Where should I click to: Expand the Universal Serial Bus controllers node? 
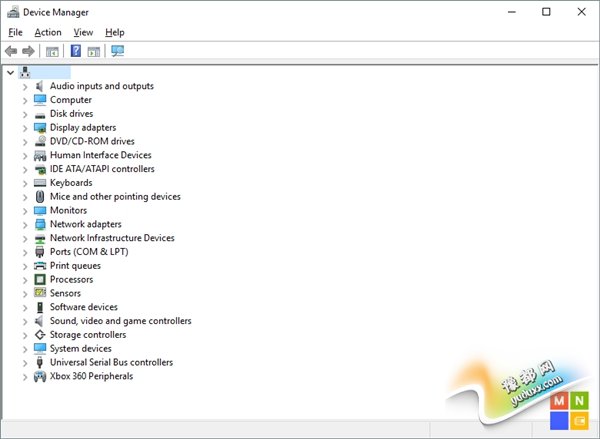(25, 363)
